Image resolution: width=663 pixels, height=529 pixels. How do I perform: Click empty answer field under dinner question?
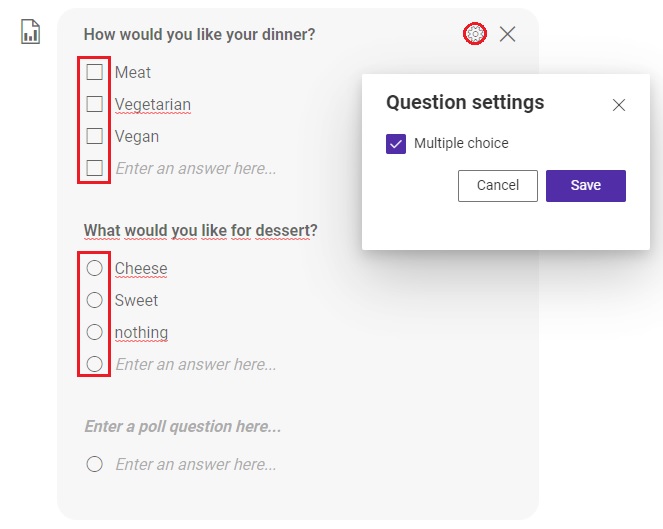tap(196, 168)
